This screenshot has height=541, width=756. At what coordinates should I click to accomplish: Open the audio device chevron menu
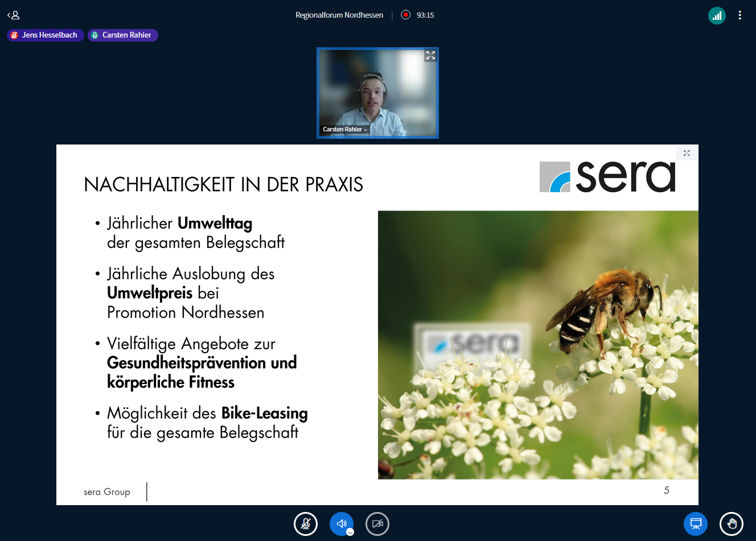350,532
